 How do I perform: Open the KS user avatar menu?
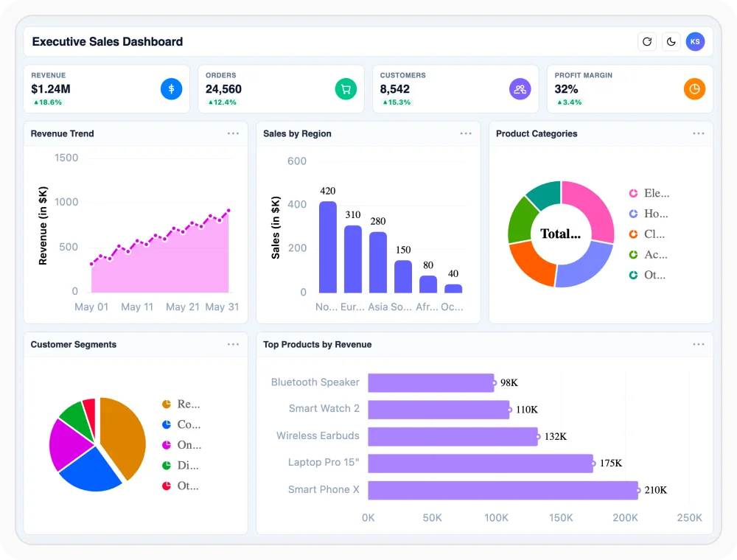coord(695,42)
